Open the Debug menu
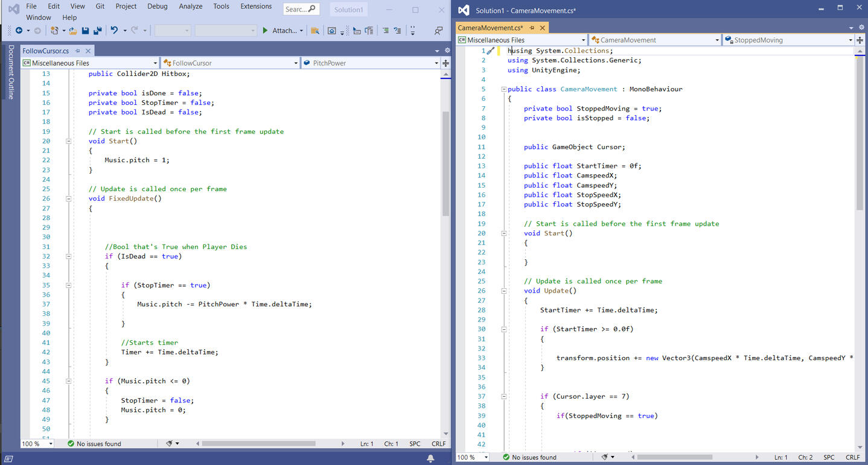The image size is (868, 465). (x=158, y=7)
